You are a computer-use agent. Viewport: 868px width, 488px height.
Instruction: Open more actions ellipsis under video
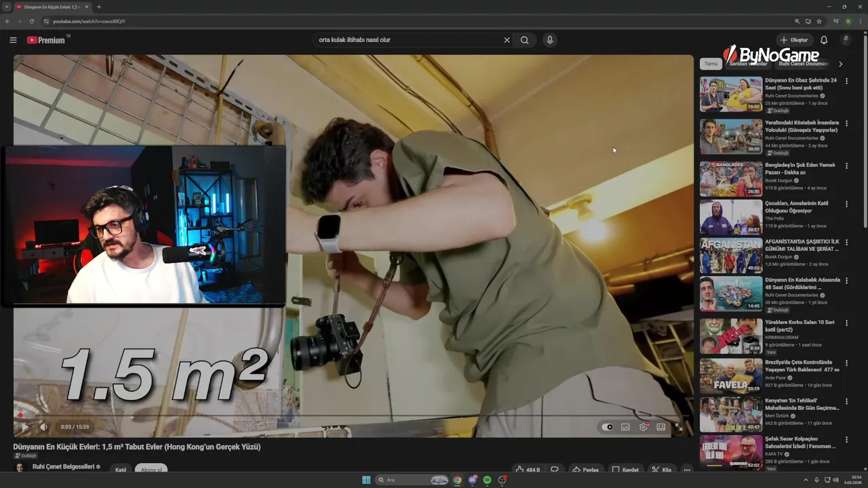point(687,469)
